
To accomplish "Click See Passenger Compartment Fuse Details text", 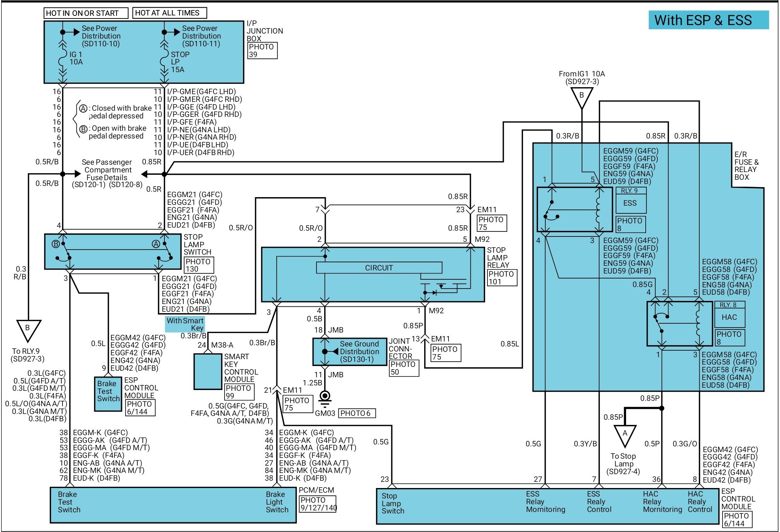I will (107, 170).
